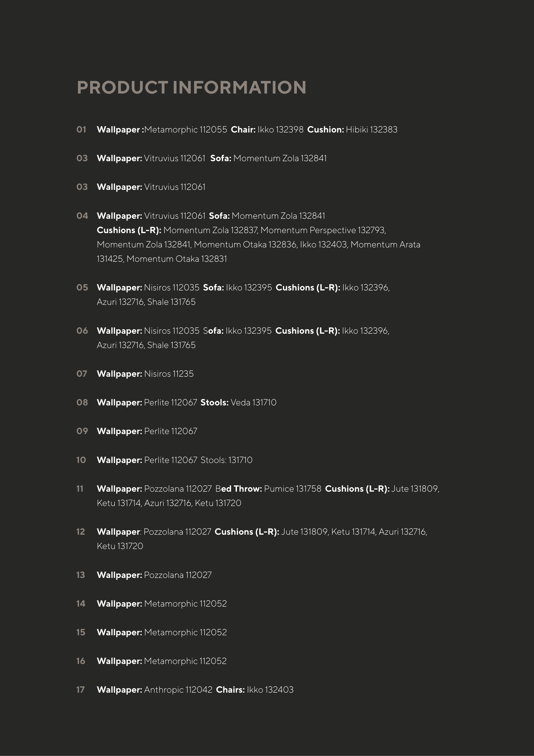The width and height of the screenshot is (534, 756).
Task: Select entry number 07
Action: click(82, 374)
